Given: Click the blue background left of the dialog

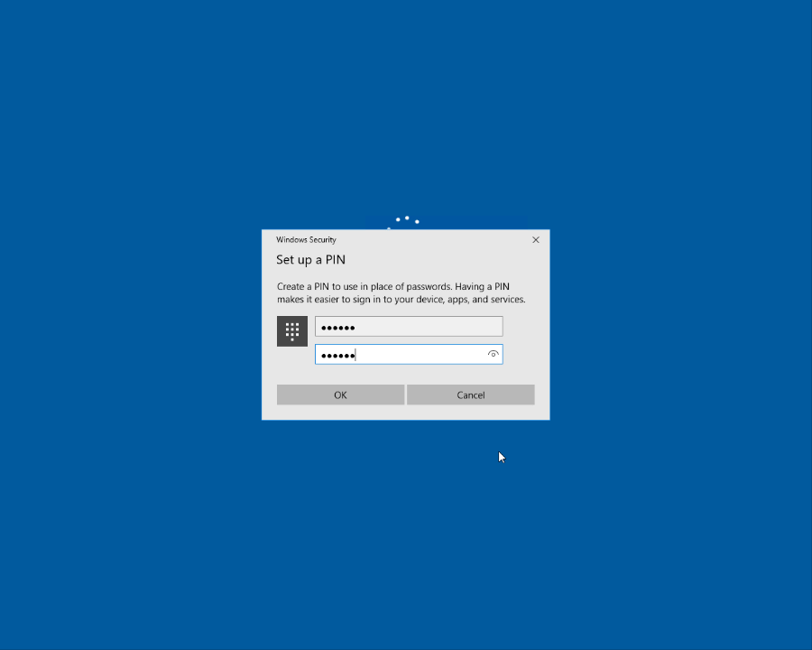Looking at the screenshot, I should tap(135, 325).
